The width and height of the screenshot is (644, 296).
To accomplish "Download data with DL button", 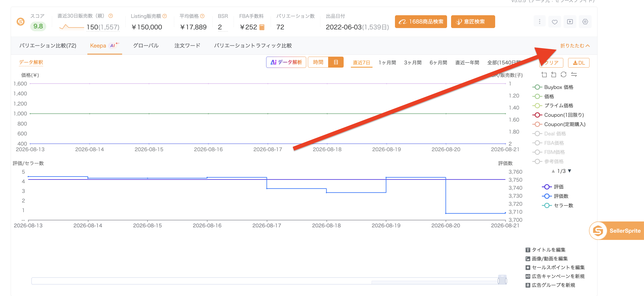I will pyautogui.click(x=579, y=63).
